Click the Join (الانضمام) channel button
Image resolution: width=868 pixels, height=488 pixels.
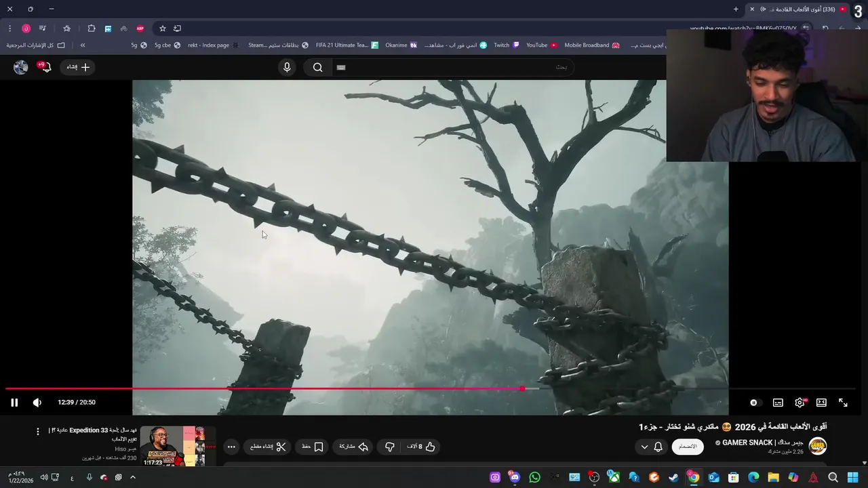(688, 447)
